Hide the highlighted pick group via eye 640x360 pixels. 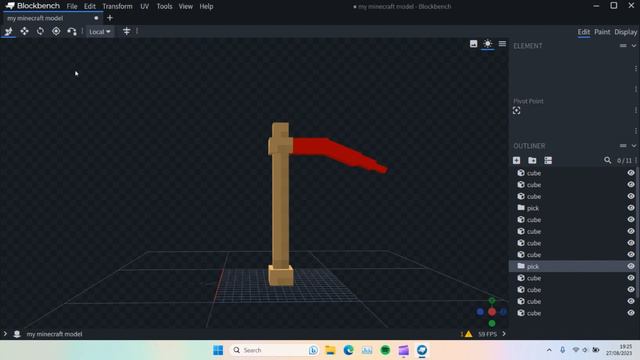click(x=631, y=266)
